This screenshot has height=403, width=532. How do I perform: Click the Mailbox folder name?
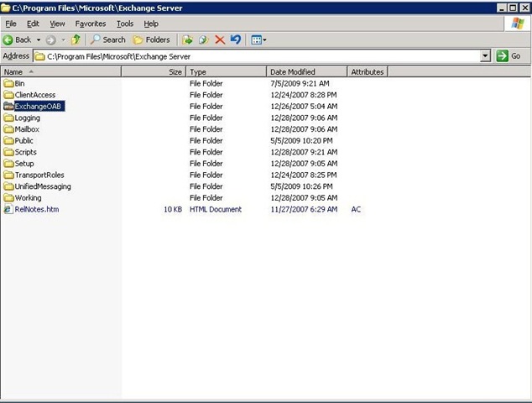pos(27,129)
